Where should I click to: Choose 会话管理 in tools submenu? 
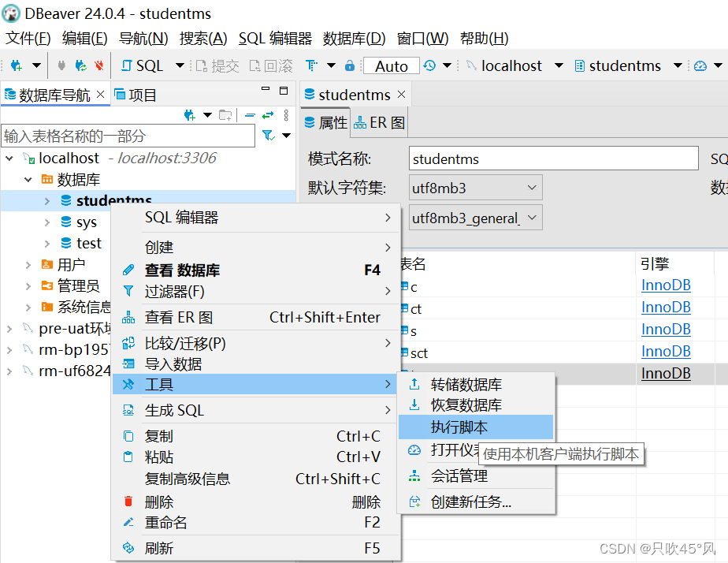[x=476, y=476]
